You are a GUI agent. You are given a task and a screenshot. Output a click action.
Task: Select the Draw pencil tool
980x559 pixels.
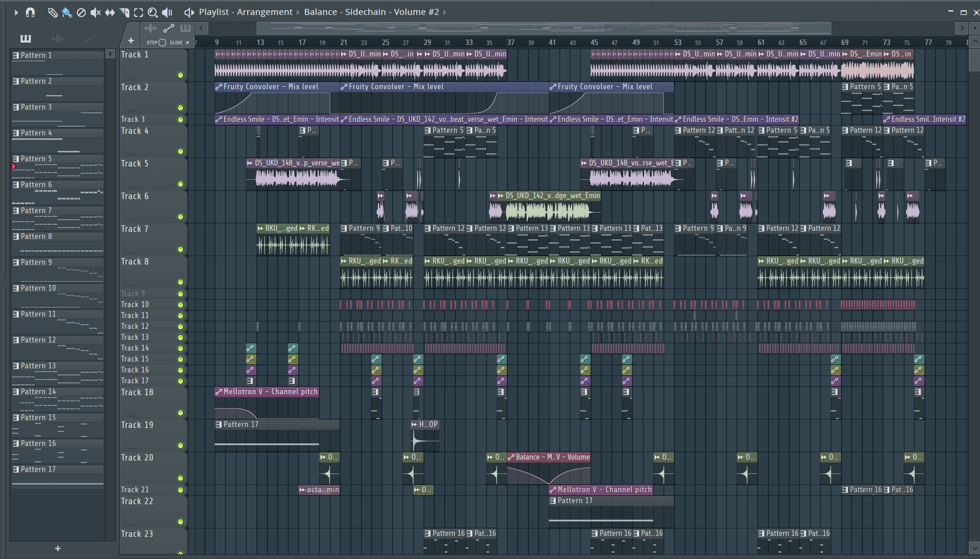point(52,13)
